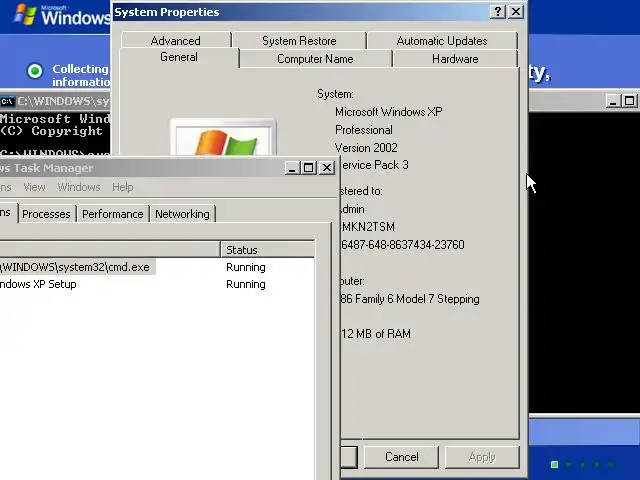Sort tasks by the Status column header
Screen dimensions: 640x480
[x=267, y=249]
